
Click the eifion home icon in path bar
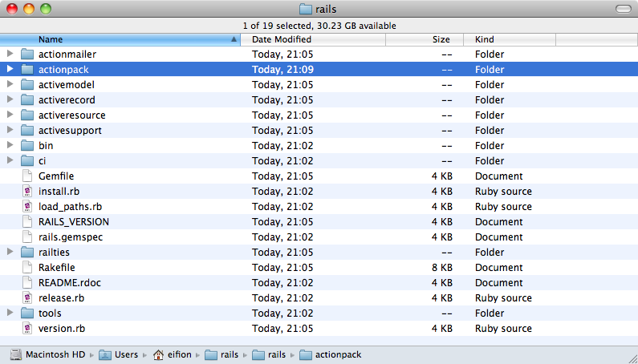(x=158, y=354)
